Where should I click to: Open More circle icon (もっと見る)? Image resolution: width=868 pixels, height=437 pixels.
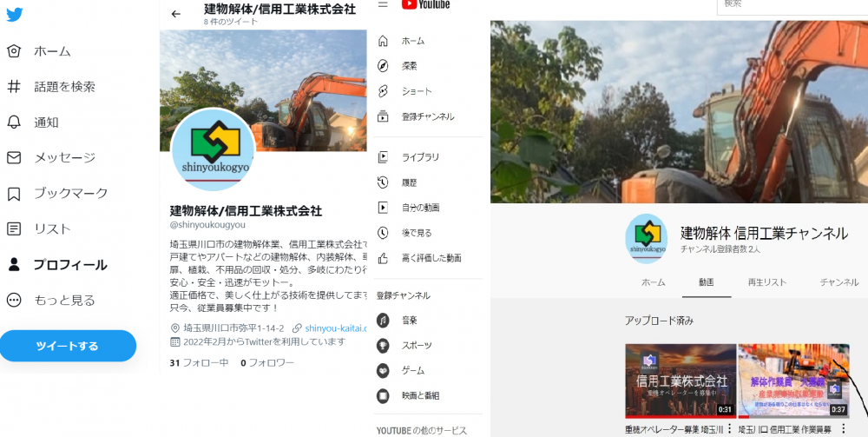pyautogui.click(x=14, y=301)
